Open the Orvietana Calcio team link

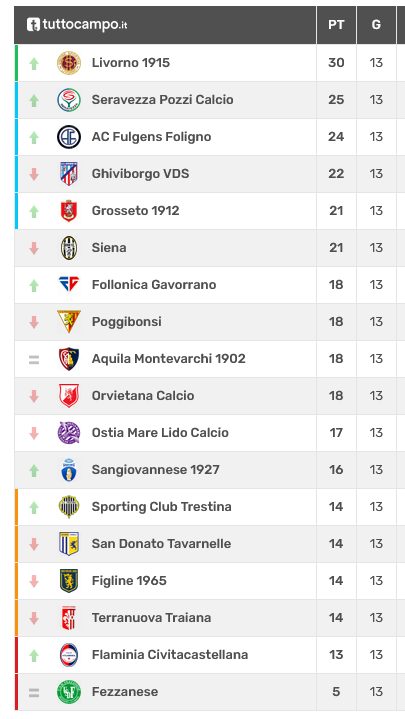[x=143, y=396]
